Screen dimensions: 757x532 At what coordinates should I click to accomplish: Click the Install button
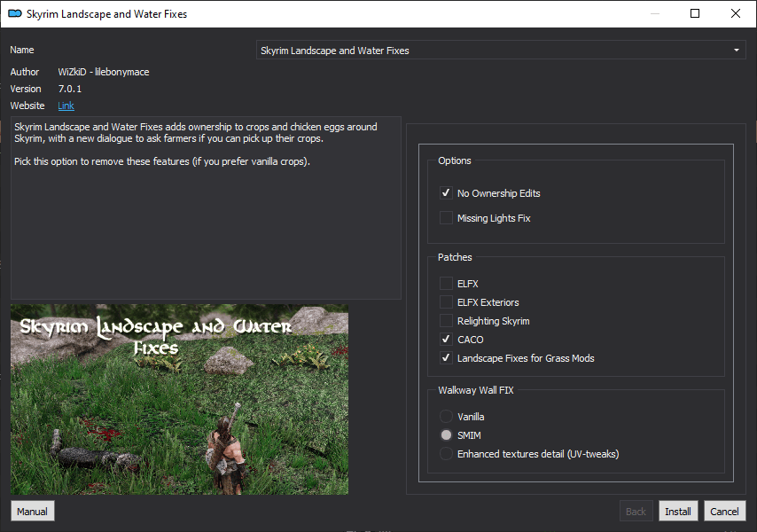point(678,512)
